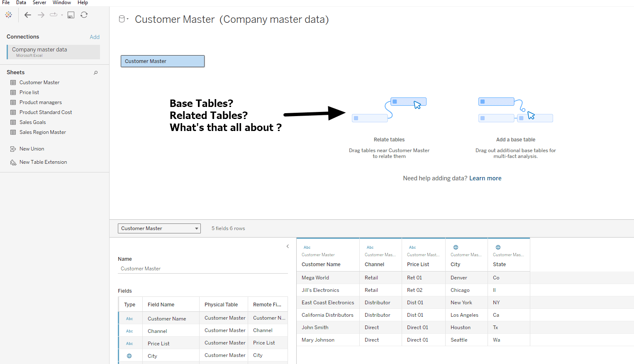
Task: Select the Sales Region Master sheet
Action: [43, 132]
